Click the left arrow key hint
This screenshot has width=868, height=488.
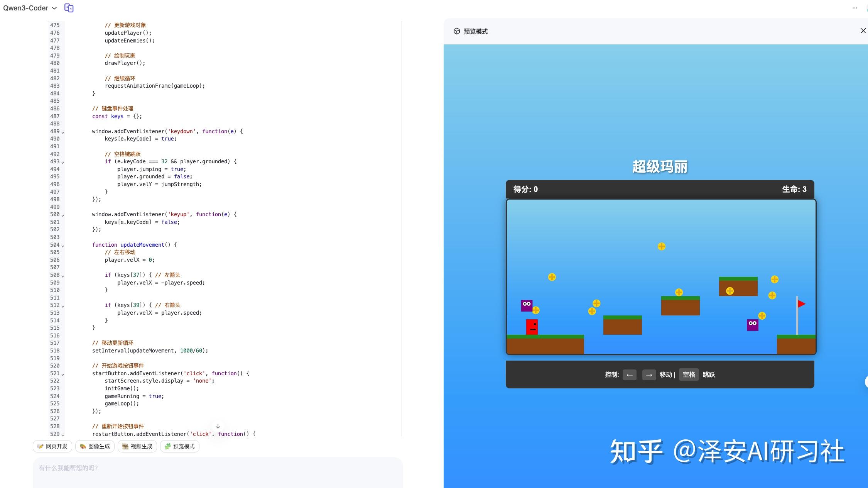pos(629,375)
